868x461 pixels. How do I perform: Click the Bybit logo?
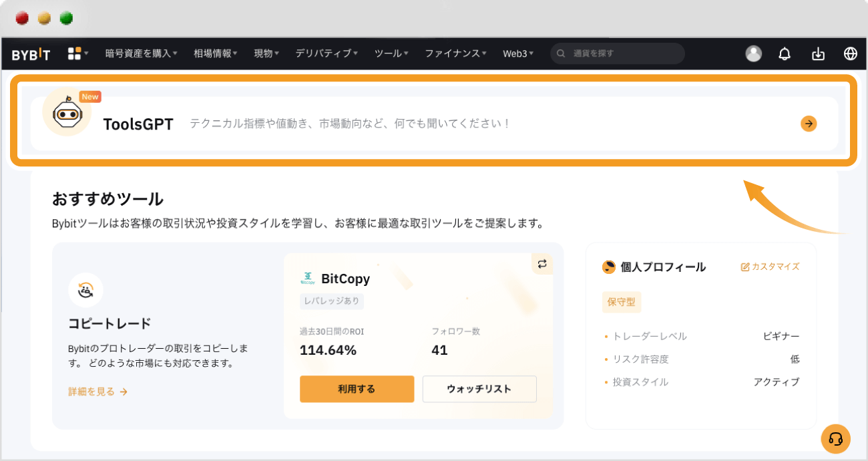(31, 54)
